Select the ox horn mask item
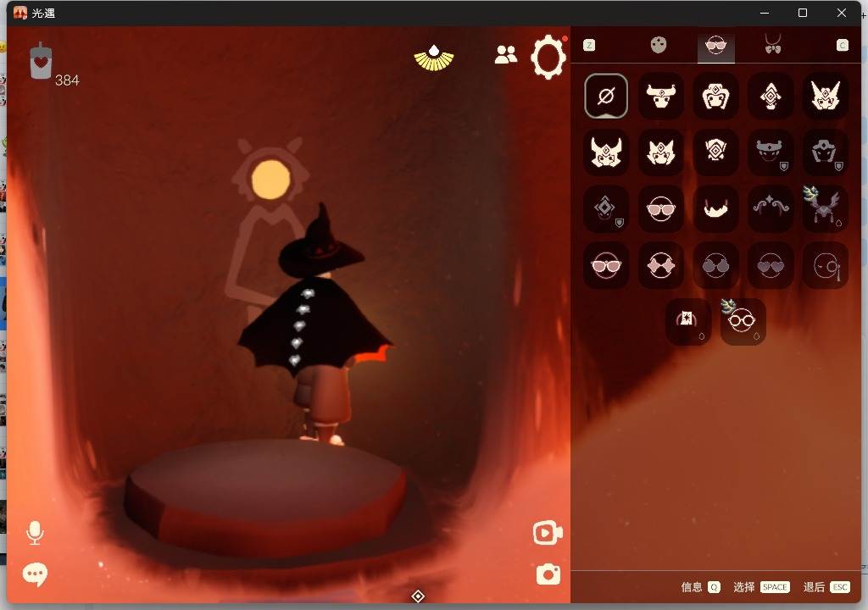The width and height of the screenshot is (868, 610). (x=661, y=97)
